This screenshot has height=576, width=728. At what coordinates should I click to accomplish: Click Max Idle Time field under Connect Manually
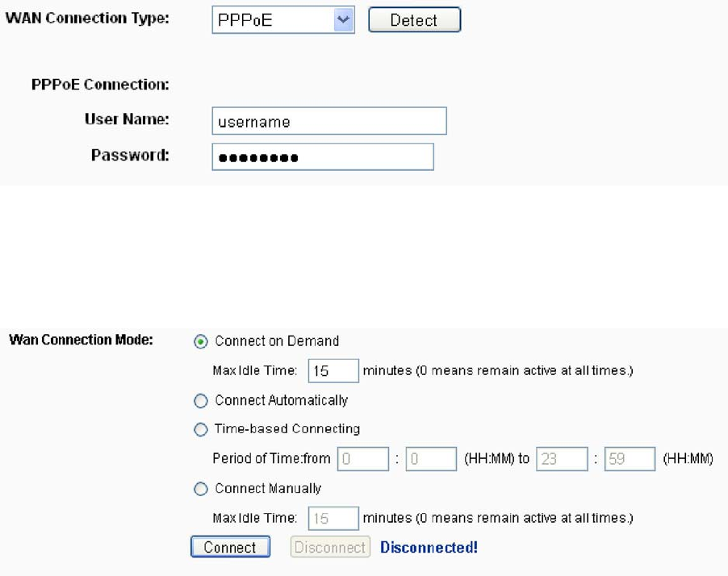pos(333,518)
